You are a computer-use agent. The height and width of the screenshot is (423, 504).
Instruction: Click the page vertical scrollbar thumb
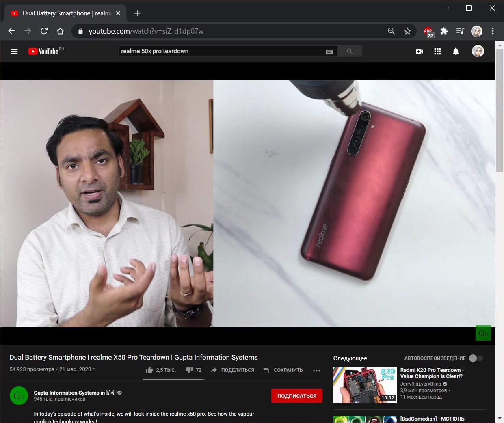pyautogui.click(x=500, y=110)
